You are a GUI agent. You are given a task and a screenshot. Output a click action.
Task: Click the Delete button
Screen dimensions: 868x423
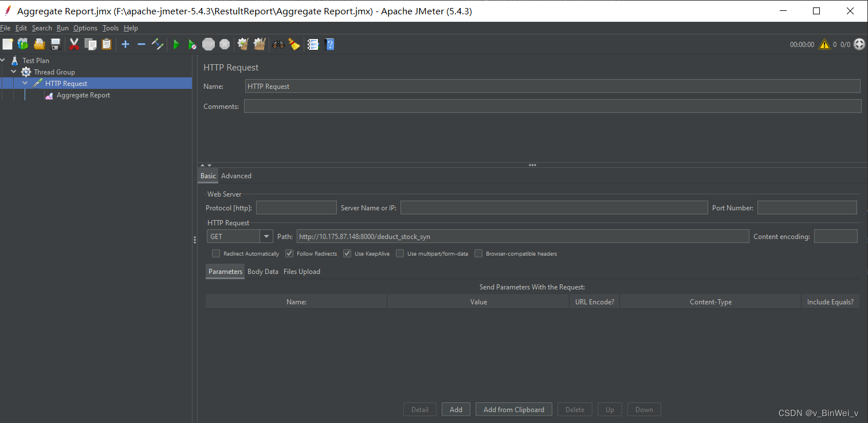(x=575, y=409)
